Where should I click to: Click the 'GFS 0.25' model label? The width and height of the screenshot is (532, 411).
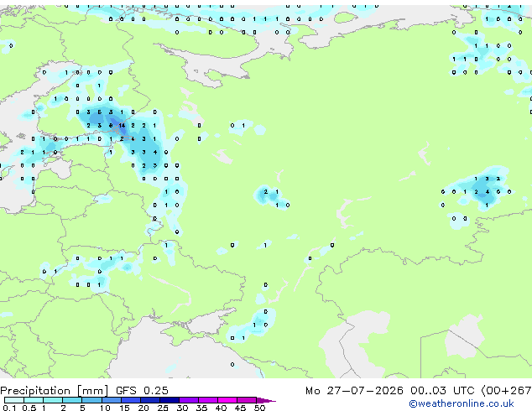click(142, 391)
